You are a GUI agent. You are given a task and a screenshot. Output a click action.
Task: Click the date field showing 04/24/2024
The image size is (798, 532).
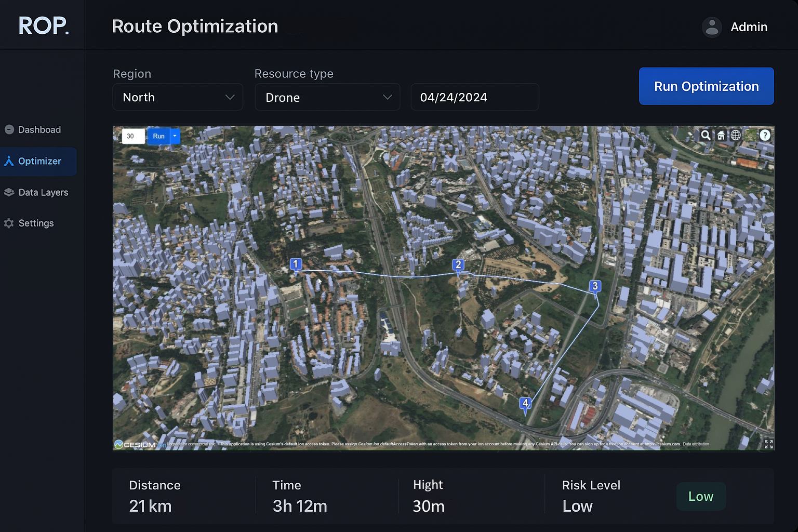(474, 97)
